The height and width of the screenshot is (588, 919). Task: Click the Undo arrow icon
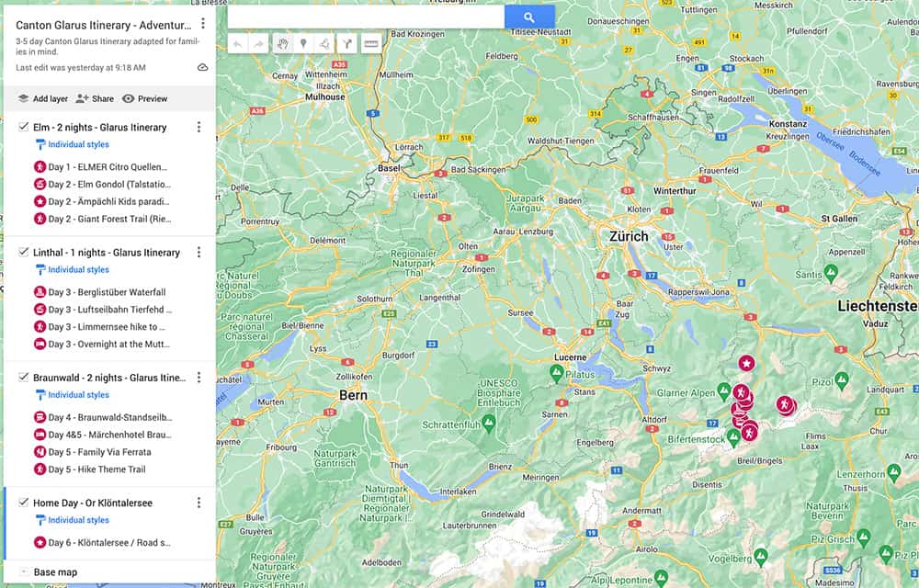tap(237, 43)
